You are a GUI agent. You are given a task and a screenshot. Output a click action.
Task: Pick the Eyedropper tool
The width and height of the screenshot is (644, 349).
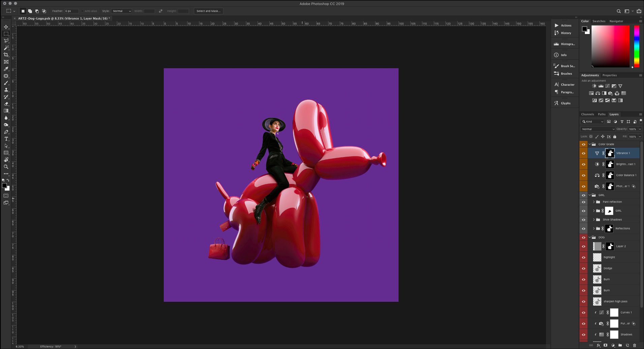point(6,69)
